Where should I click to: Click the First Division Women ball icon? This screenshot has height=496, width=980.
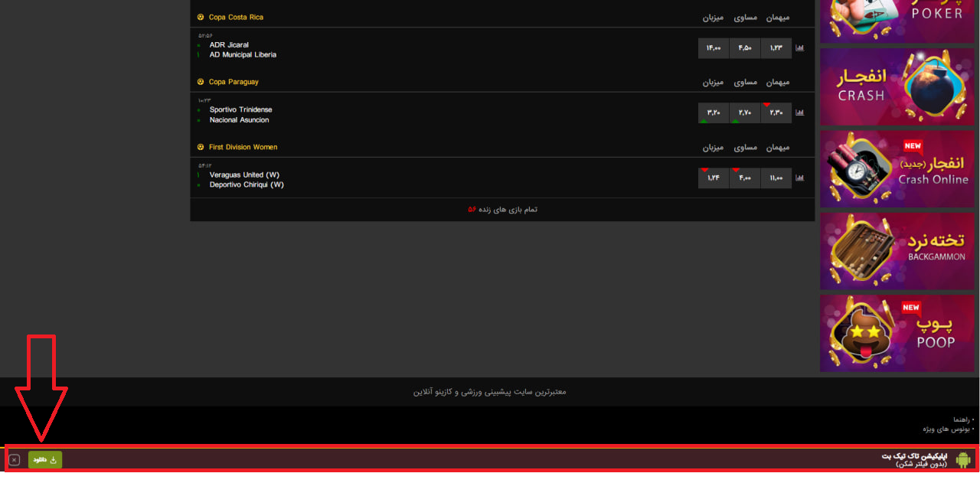click(201, 147)
